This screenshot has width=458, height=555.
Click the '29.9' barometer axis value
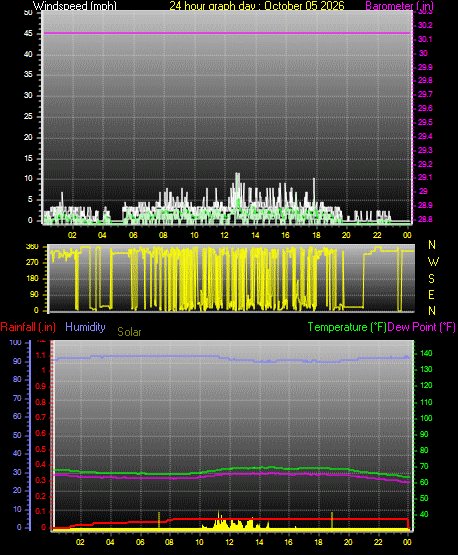pos(425,67)
